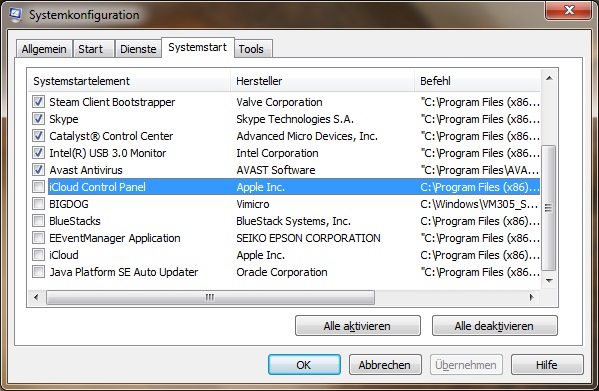Click the C:\Program Files\AVA... command cell
Screen dimensions: 599x391
click(480, 170)
